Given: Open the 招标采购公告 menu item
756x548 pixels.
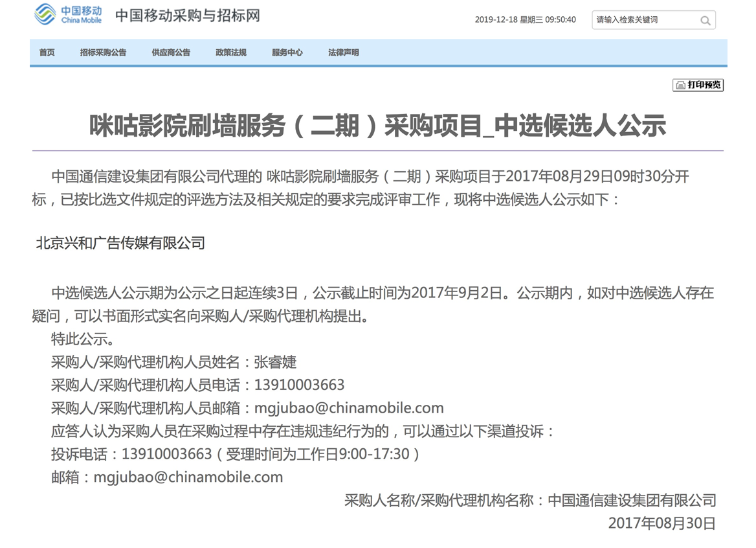Looking at the screenshot, I should 103,52.
